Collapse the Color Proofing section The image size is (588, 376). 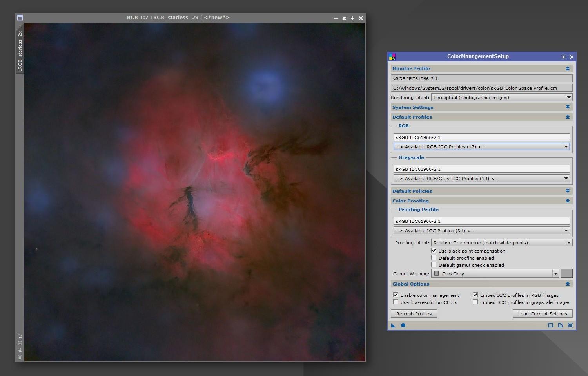tap(568, 201)
